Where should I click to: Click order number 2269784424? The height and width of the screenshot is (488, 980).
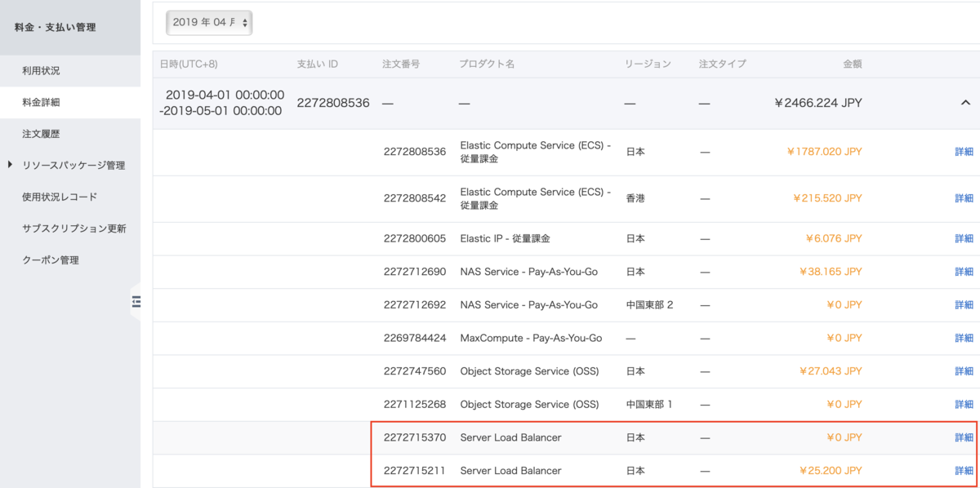coord(415,338)
